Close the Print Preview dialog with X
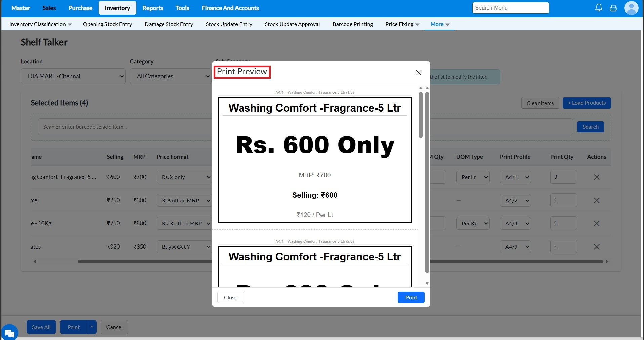This screenshot has height=340, width=644. pos(419,73)
